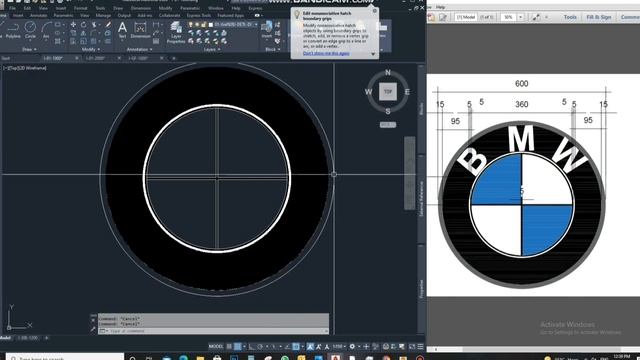Open the Help menu in the PDF viewer
The width and height of the screenshot is (640, 360).
[x=440, y=7]
